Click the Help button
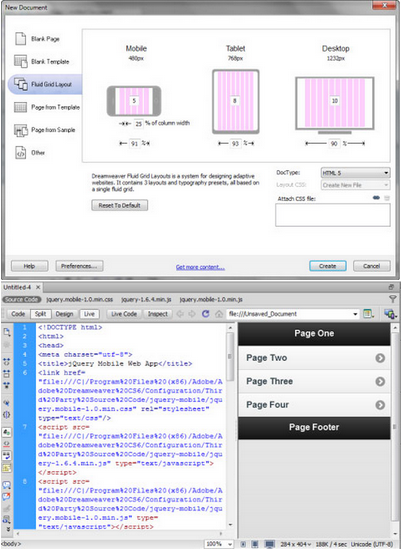 29,266
